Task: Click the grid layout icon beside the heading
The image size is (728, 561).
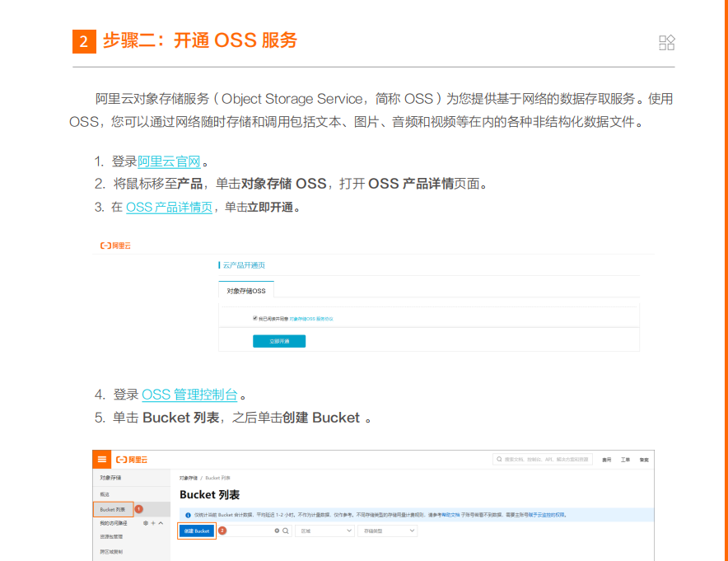Action: coord(667,42)
